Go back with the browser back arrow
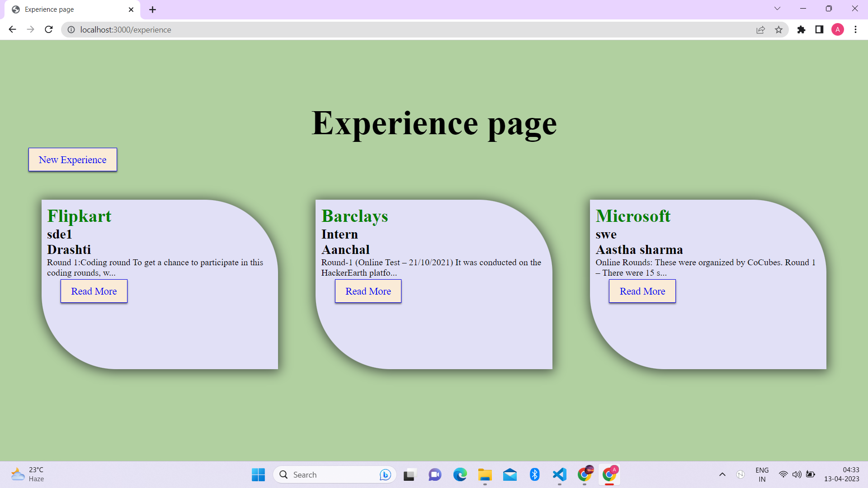 click(12, 30)
